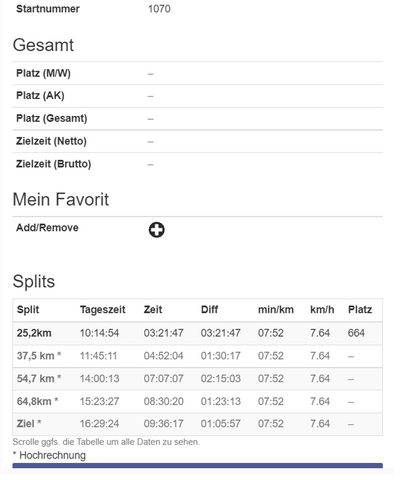Add runner to favorites with plus icon
Viewport: 411px width, 480px height.
tap(156, 230)
